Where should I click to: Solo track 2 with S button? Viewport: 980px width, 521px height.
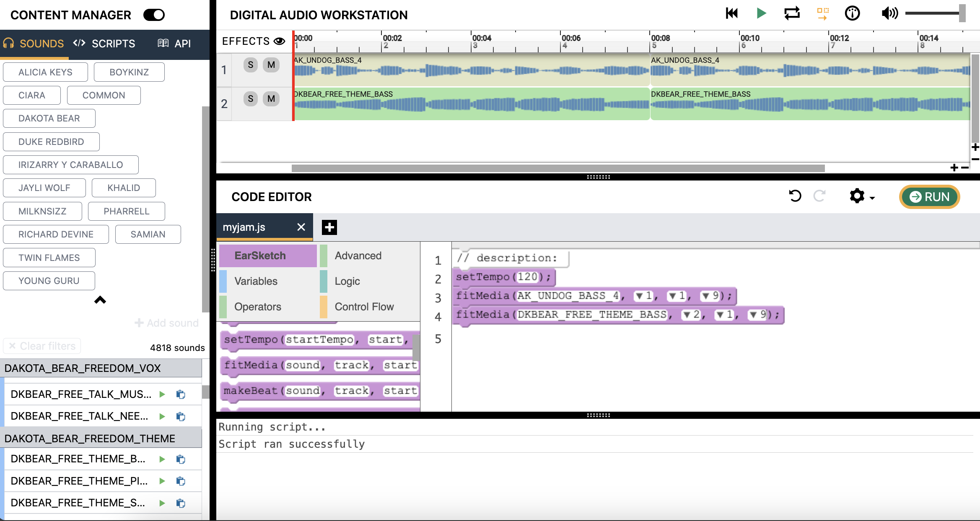coord(250,99)
